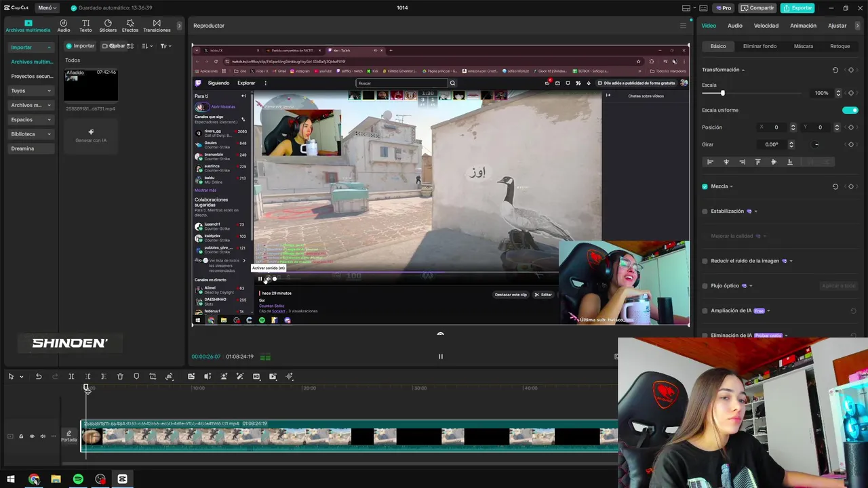Collapse the Transformación section
This screenshot has height=488, width=868.
(743, 70)
